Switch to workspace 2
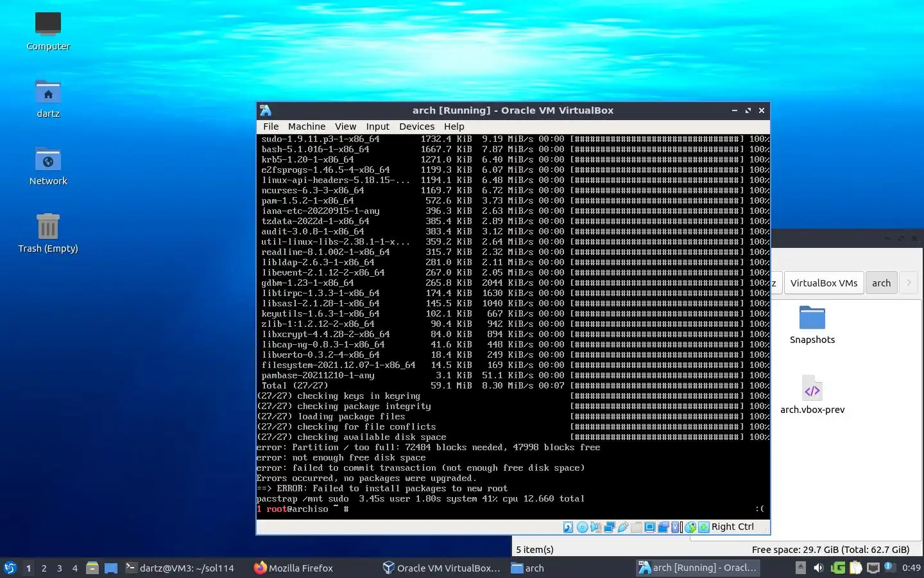This screenshot has height=578, width=924. coord(44,568)
